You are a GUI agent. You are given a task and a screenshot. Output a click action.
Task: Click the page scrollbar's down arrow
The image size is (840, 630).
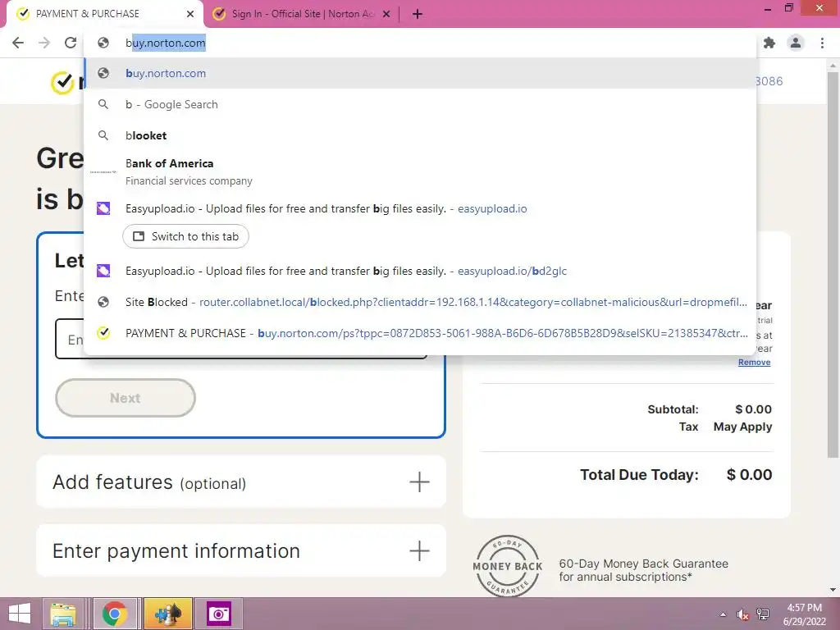tap(833, 590)
